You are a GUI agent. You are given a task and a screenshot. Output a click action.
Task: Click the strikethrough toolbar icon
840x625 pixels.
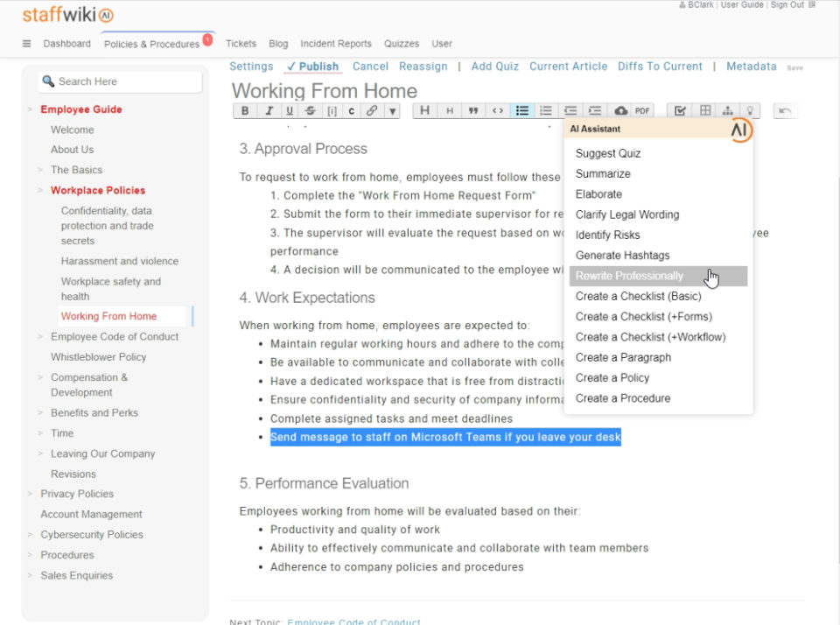[311, 111]
